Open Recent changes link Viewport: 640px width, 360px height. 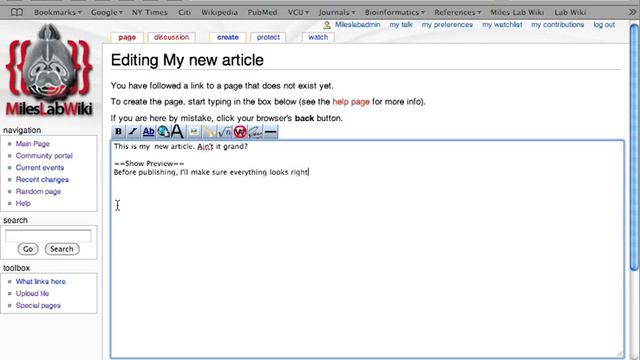(42, 180)
